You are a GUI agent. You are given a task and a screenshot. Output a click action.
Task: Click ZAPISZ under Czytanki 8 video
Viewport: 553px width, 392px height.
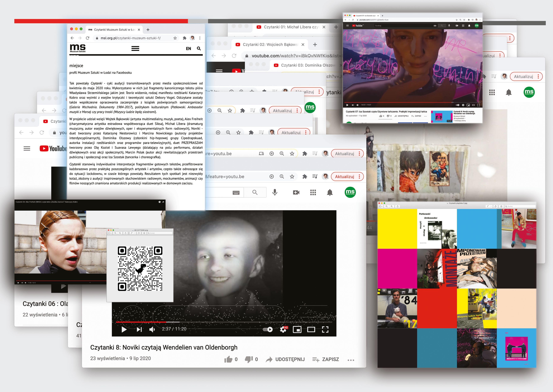point(326,359)
